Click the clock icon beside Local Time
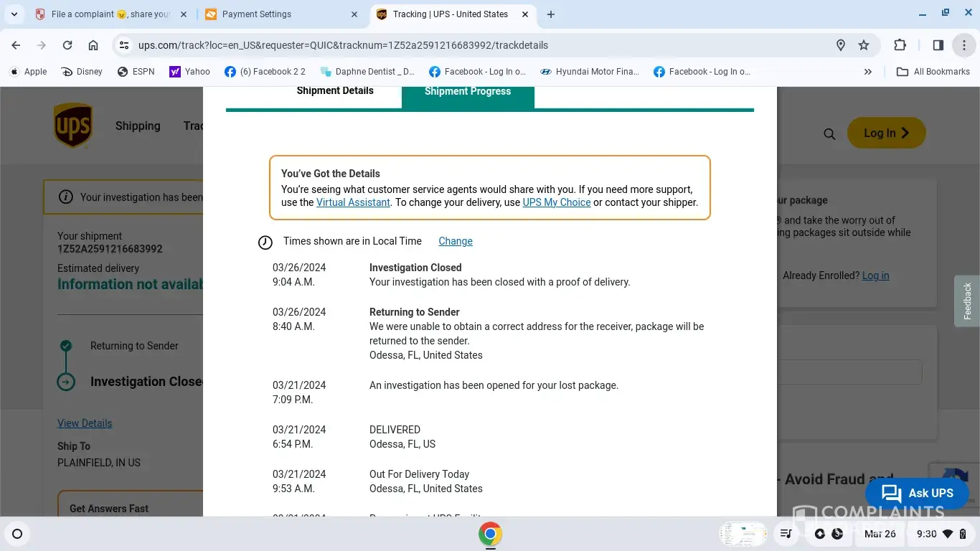The width and height of the screenshot is (980, 551). click(265, 242)
